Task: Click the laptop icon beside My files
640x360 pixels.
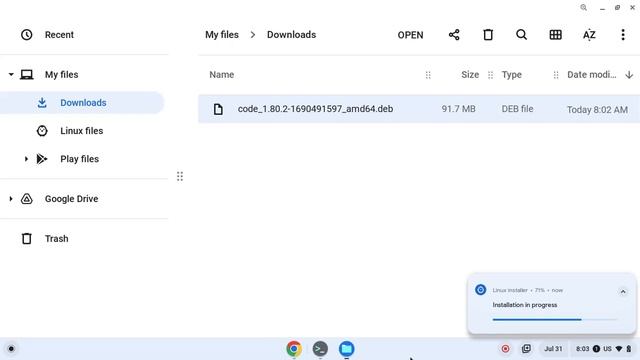Action: click(x=27, y=75)
